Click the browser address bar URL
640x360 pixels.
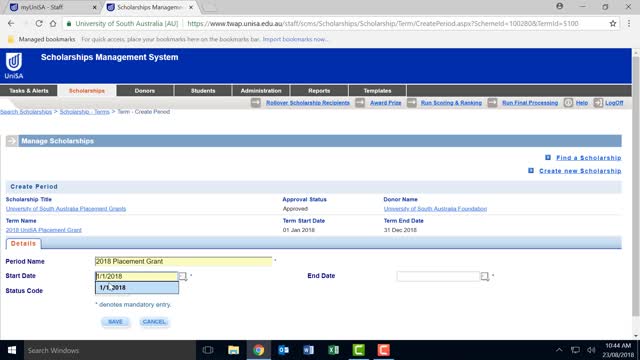pos(382,24)
